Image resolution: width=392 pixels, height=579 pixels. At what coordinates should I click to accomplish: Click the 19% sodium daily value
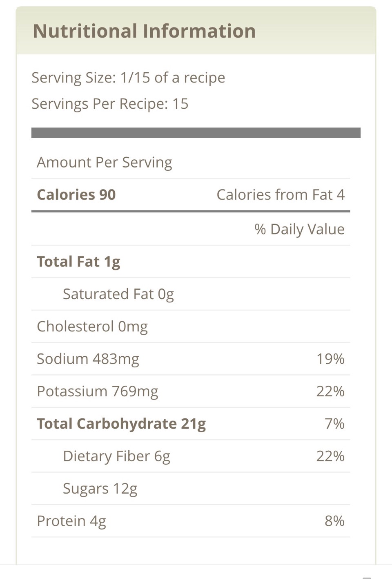[x=330, y=359]
